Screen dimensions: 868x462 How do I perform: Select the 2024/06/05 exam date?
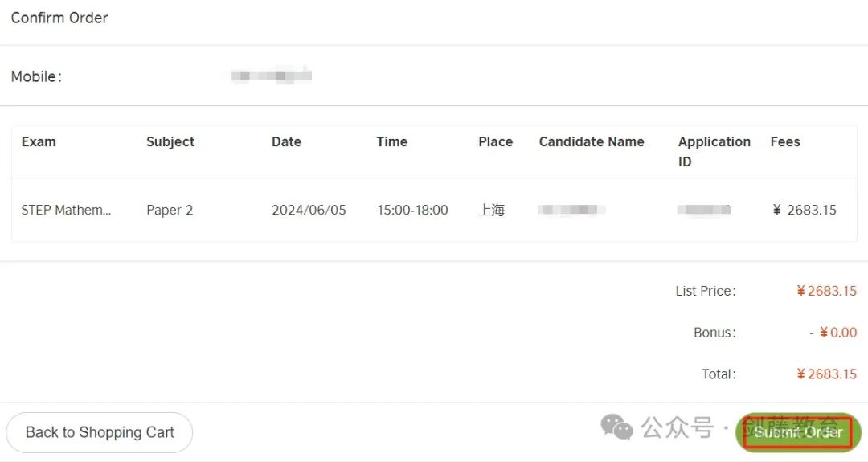[309, 211]
